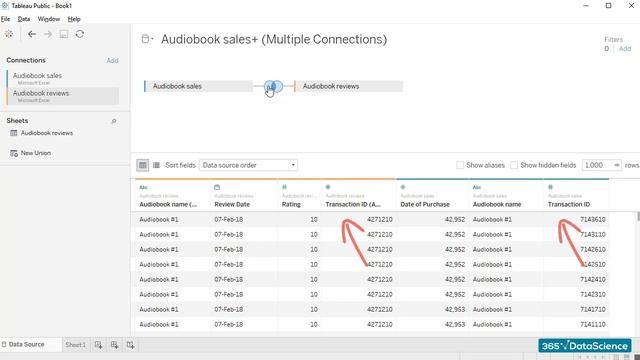Screen dimensions: 640x360
Task: Click Abc type icon of Audiobook name (reviews)
Action: [x=143, y=187]
